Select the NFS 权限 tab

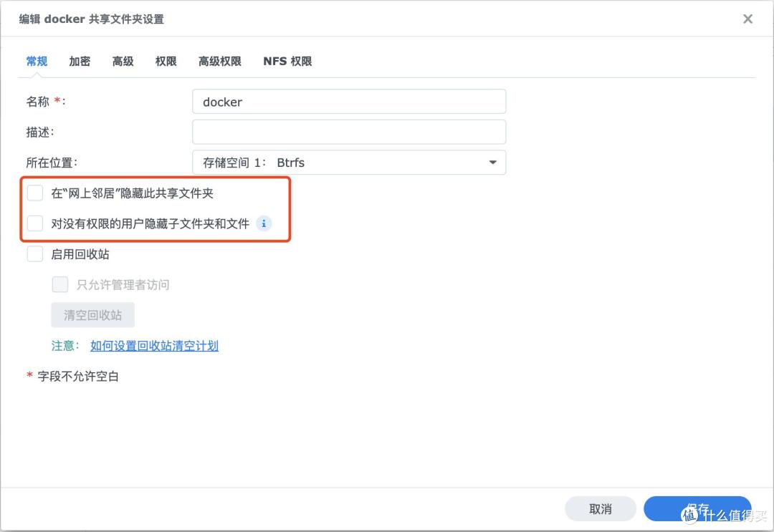(287, 61)
